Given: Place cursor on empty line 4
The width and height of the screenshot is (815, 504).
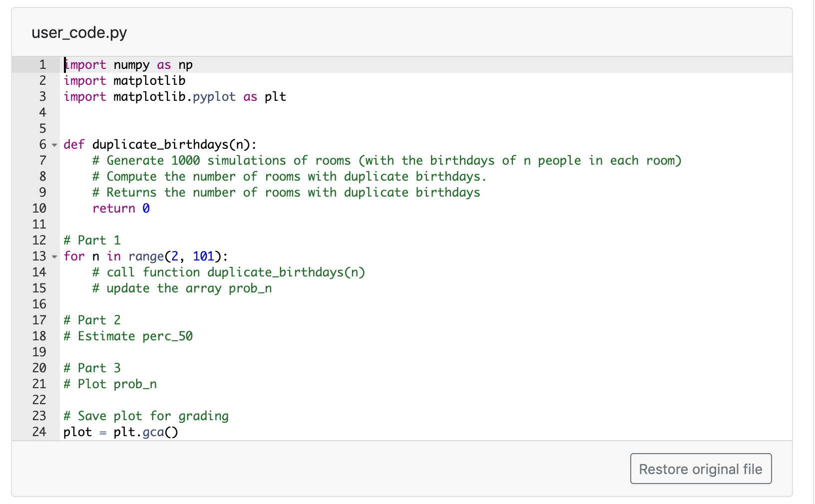Looking at the screenshot, I should point(426,113).
